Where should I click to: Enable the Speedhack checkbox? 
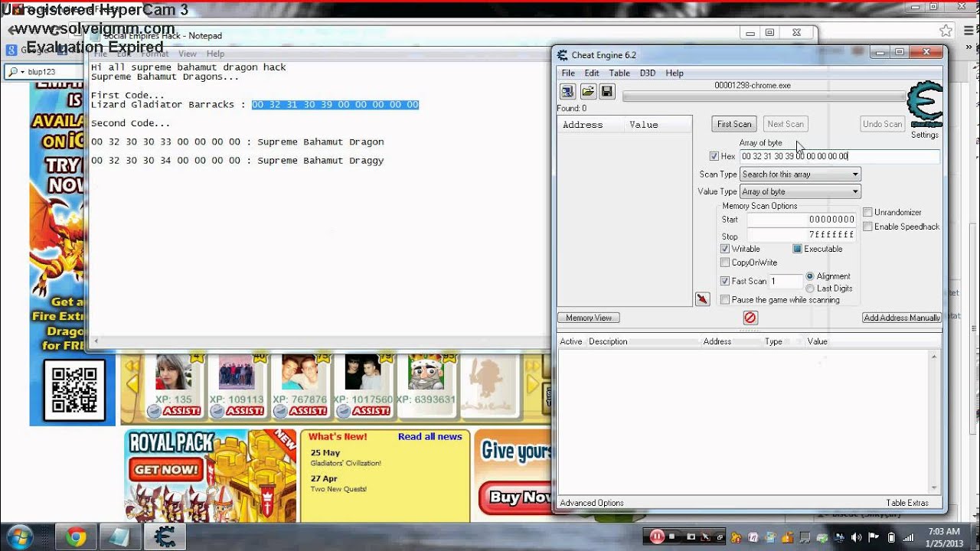867,227
